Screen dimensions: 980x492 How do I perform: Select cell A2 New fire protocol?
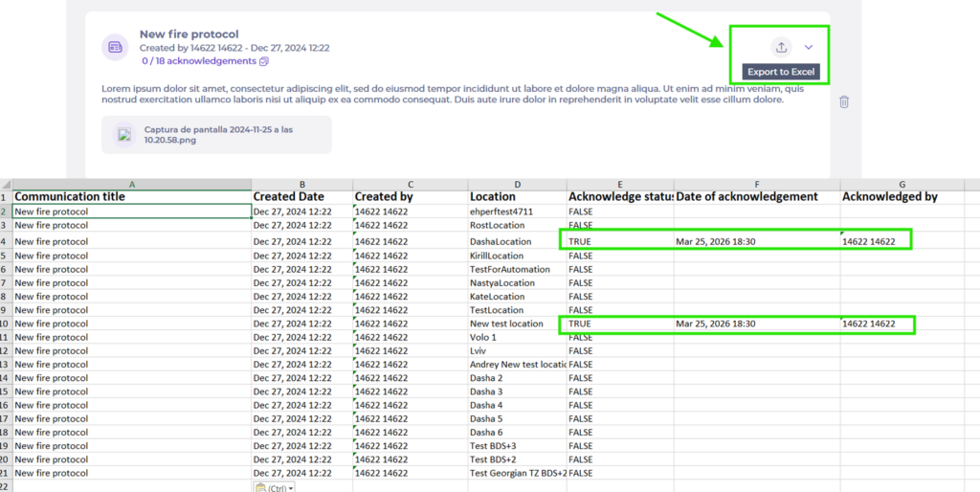tap(131, 212)
